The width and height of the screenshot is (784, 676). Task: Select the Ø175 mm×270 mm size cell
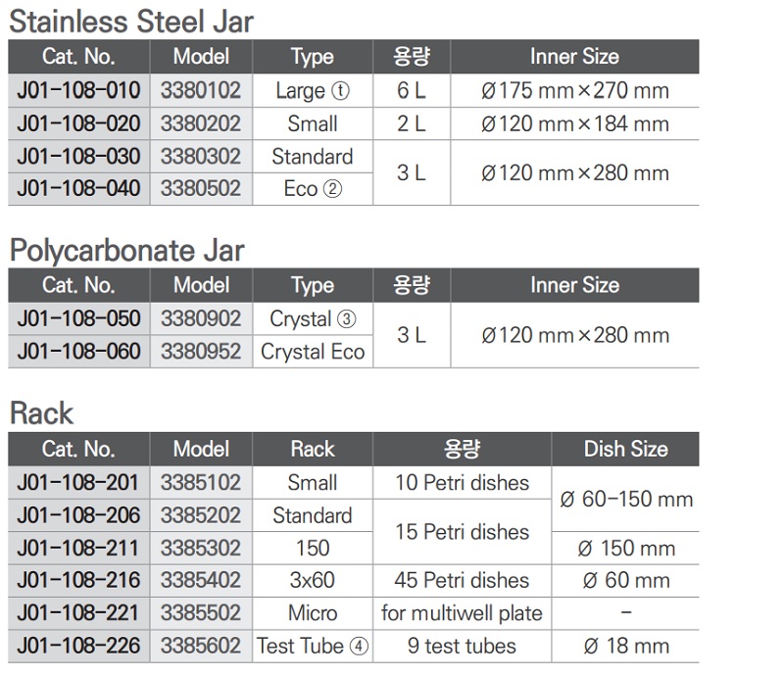(575, 91)
